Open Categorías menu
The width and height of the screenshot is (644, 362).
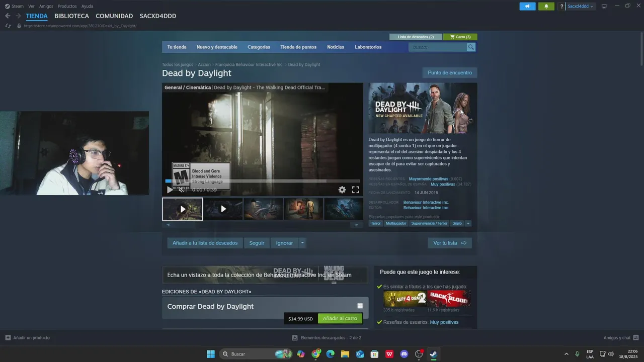tap(259, 47)
